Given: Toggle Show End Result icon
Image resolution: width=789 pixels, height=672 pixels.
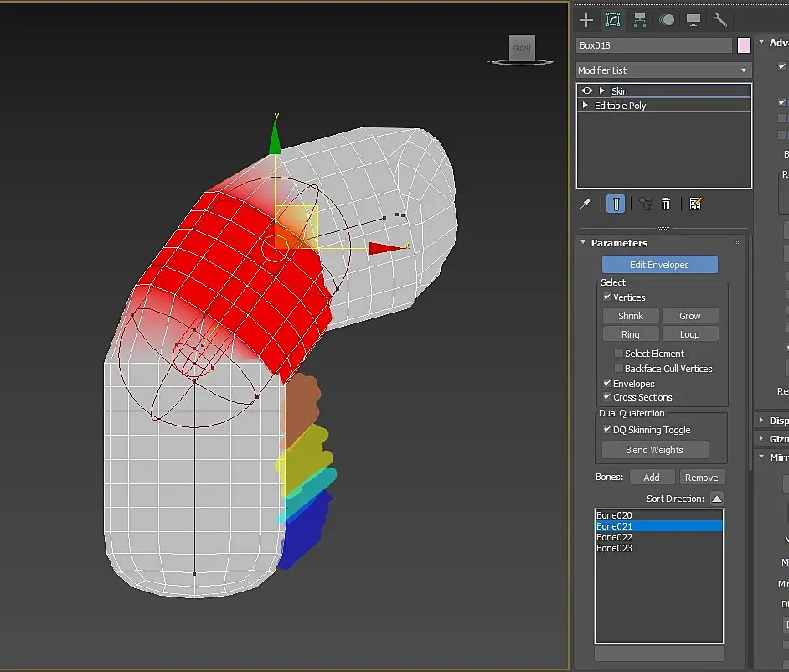Looking at the screenshot, I should tap(616, 204).
